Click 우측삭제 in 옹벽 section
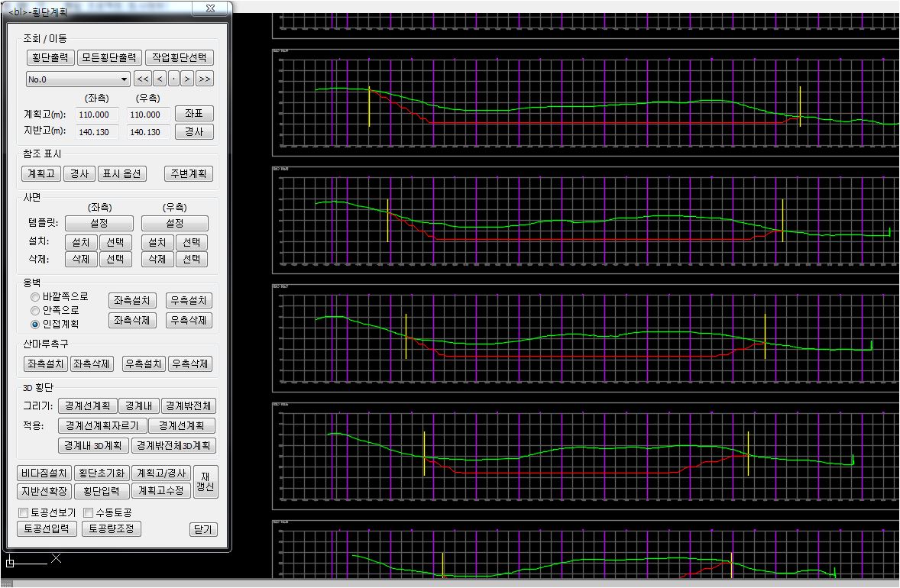 (x=189, y=320)
